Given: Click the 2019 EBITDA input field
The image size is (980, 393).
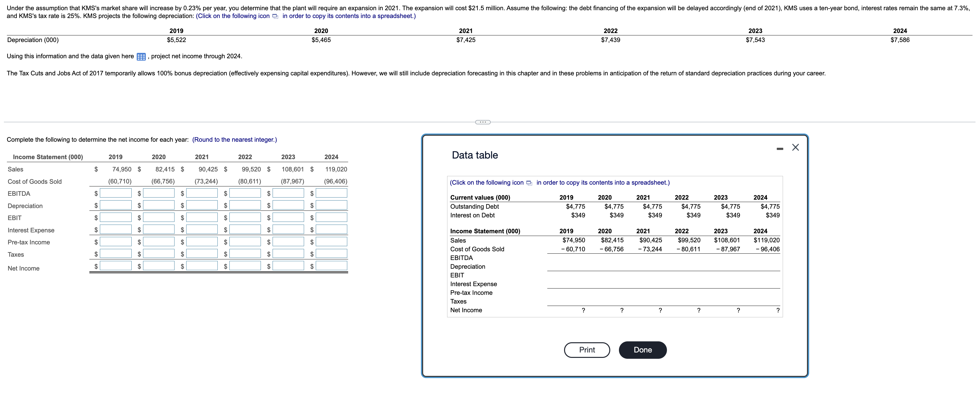Looking at the screenshot, I should (116, 193).
